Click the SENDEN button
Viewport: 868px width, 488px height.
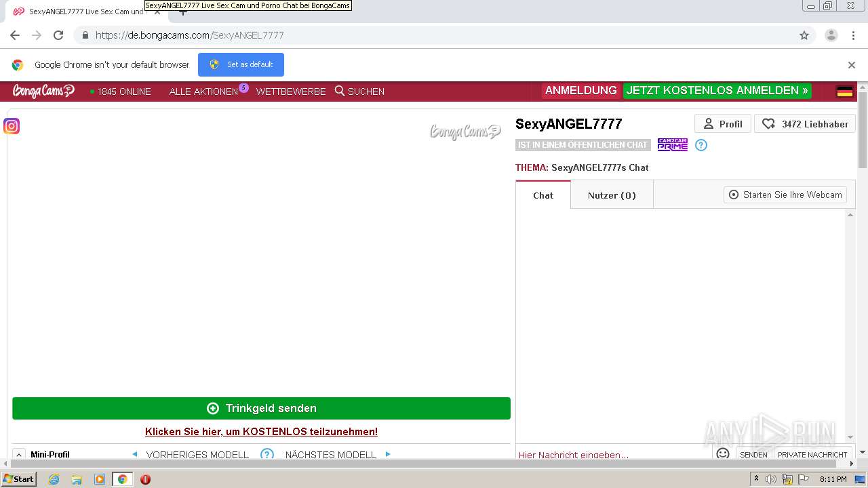pyautogui.click(x=753, y=454)
